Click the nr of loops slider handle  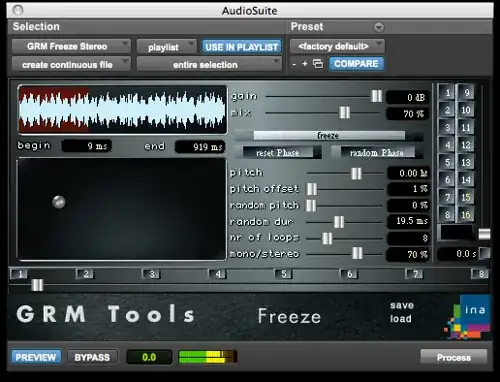(327, 238)
